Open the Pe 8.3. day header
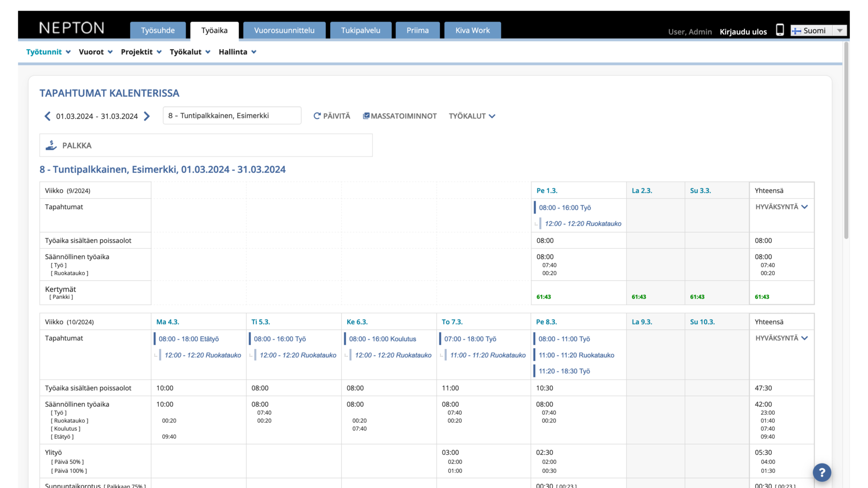This screenshot has width=868, height=488. 546,322
